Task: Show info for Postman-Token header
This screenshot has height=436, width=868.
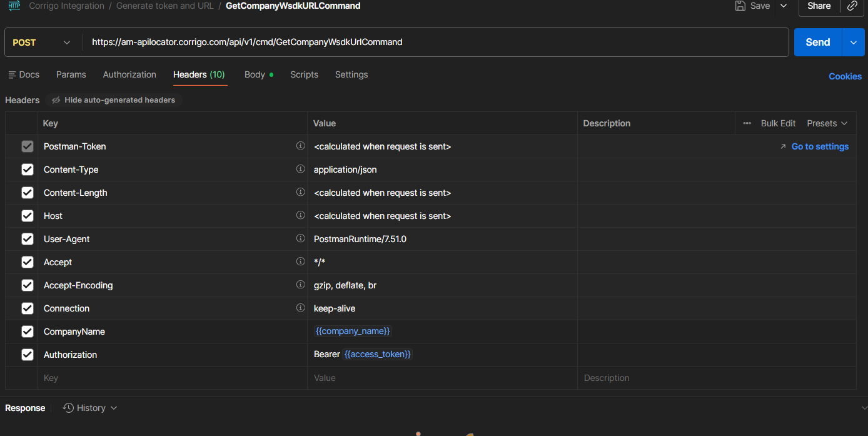Action: 300,146
